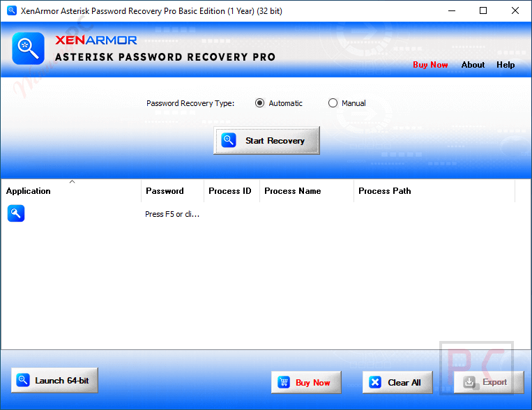Sort by the Process Name column header
This screenshot has width=532, height=410.
307,191
